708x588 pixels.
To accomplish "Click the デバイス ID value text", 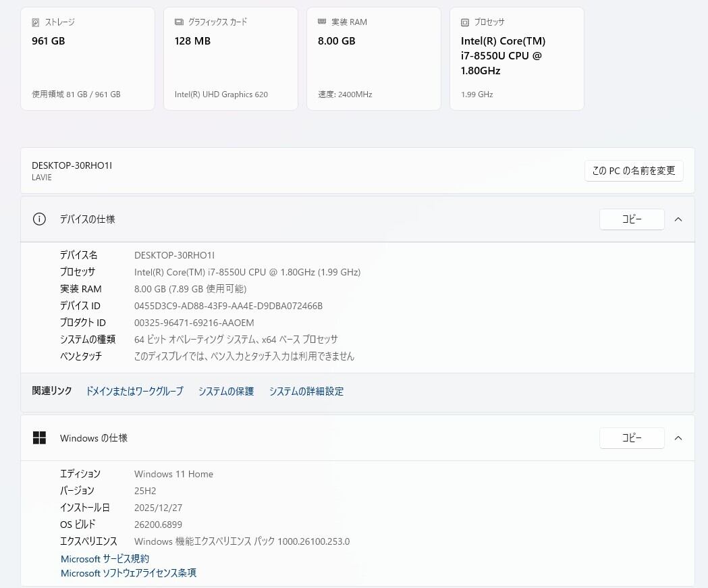I will pyautogui.click(x=228, y=306).
